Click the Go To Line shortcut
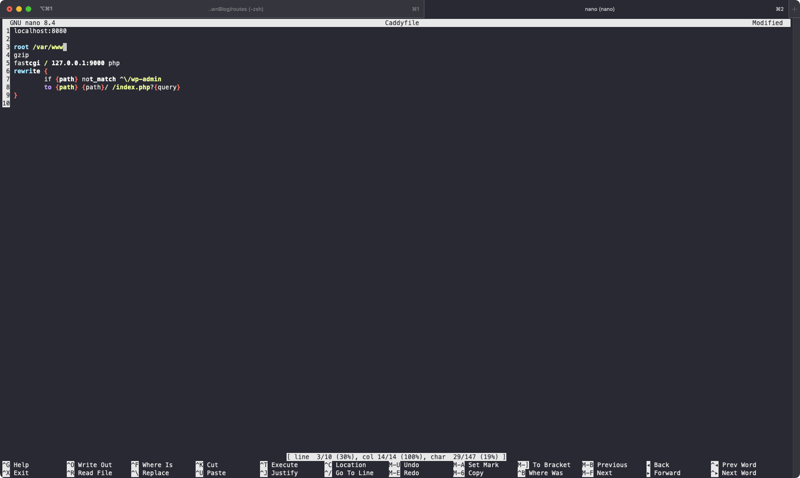This screenshot has height=478, width=800. [x=354, y=473]
